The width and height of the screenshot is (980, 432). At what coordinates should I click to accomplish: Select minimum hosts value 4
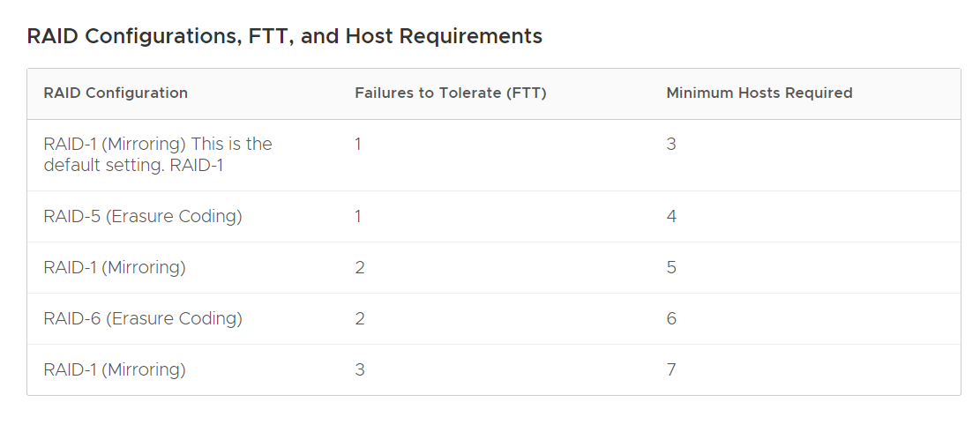[x=671, y=216]
